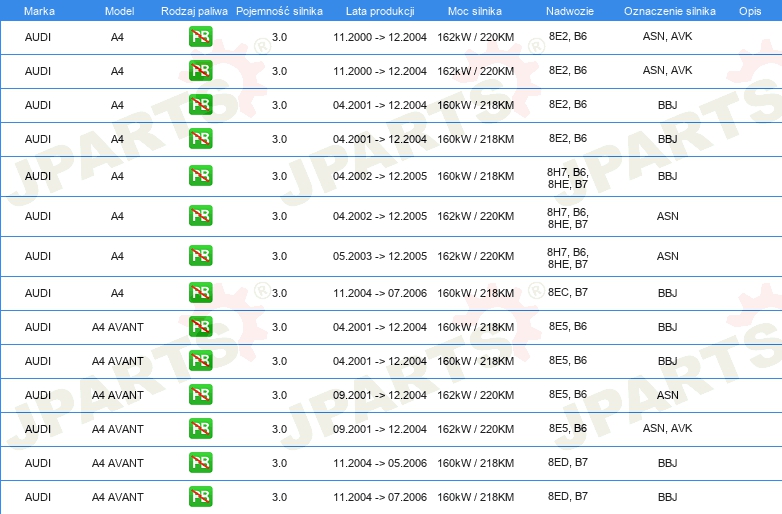This screenshot has width=782, height=514.
Task: Click fuel icon in the 8EC, B7 row
Action: click(200, 293)
